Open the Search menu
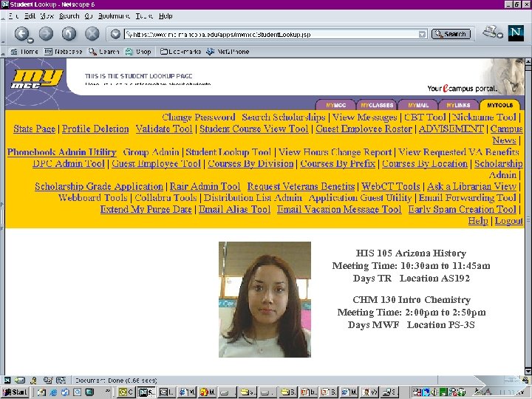Image resolution: width=532 pixels, height=399 pixels. coord(69,16)
